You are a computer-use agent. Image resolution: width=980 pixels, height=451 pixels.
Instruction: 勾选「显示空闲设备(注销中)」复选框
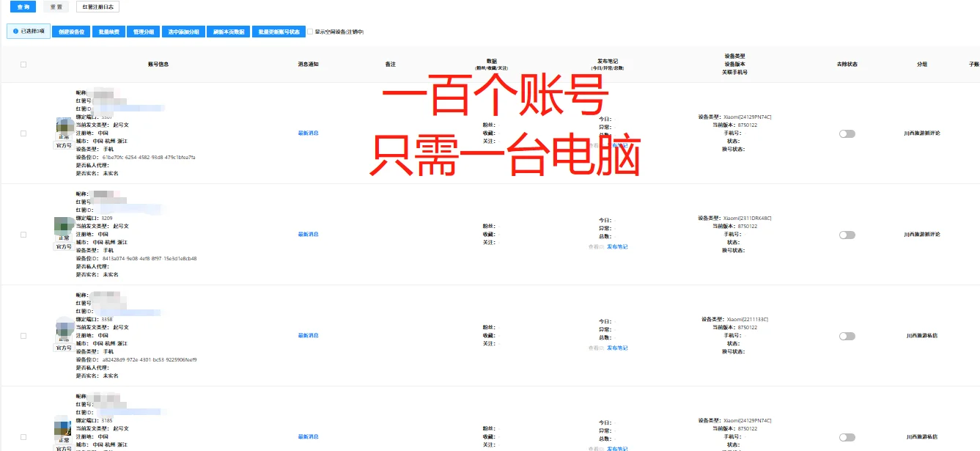312,32
